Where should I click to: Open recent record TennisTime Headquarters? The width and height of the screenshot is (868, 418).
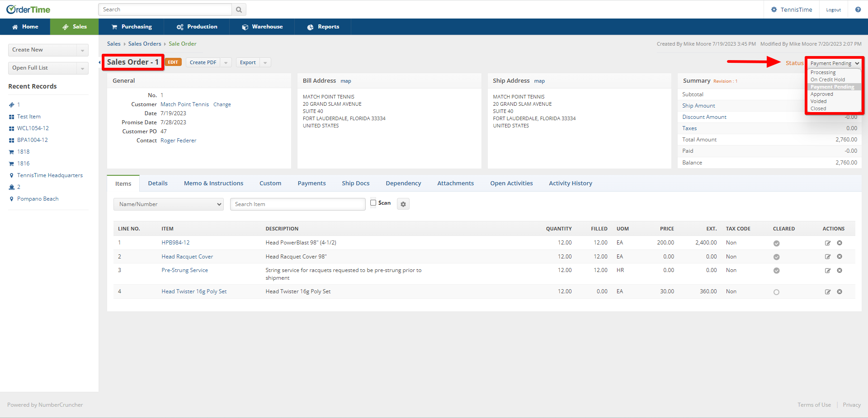tap(50, 175)
